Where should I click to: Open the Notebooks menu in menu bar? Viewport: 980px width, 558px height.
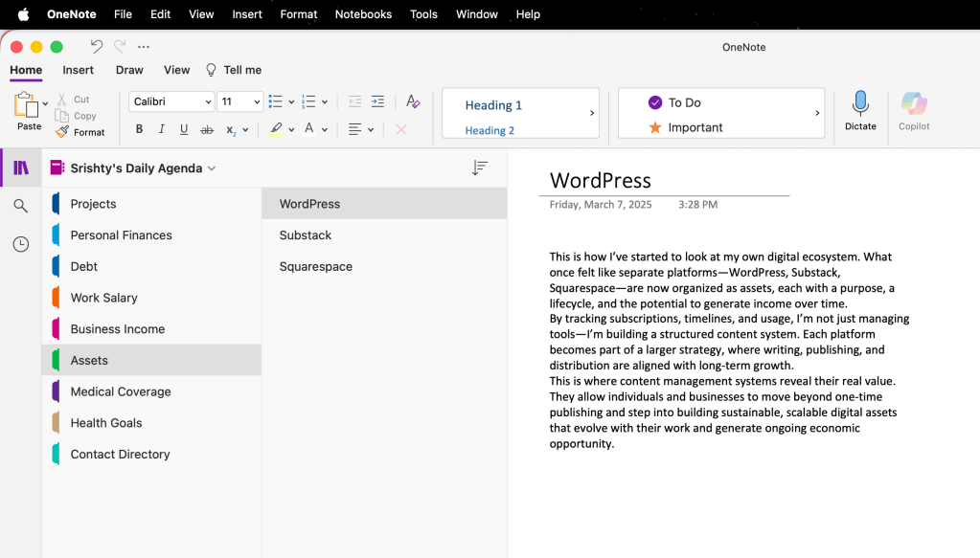[x=363, y=14]
